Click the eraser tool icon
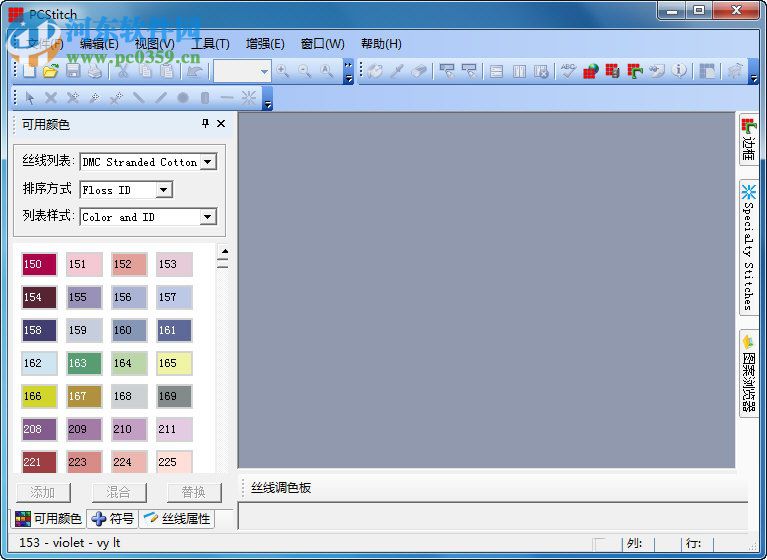This screenshot has width=767, height=560. click(419, 71)
